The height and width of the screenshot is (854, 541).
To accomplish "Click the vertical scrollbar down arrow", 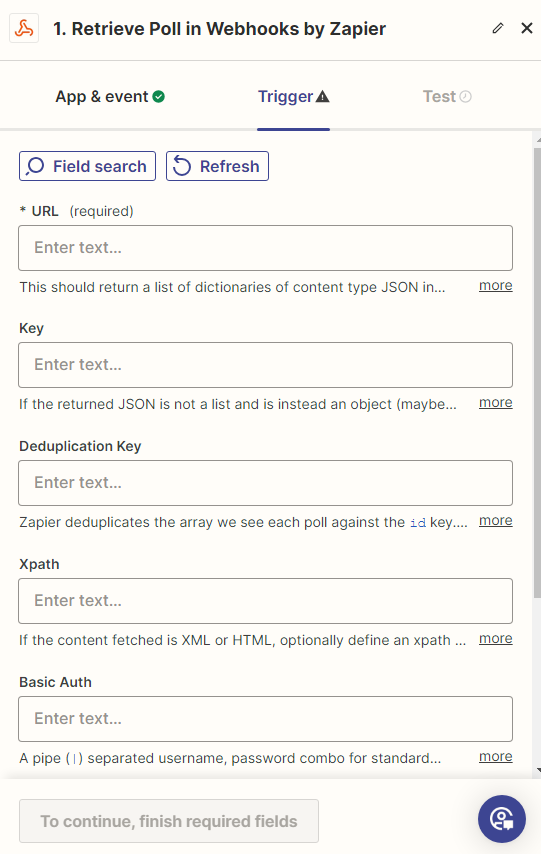I will point(538,771).
